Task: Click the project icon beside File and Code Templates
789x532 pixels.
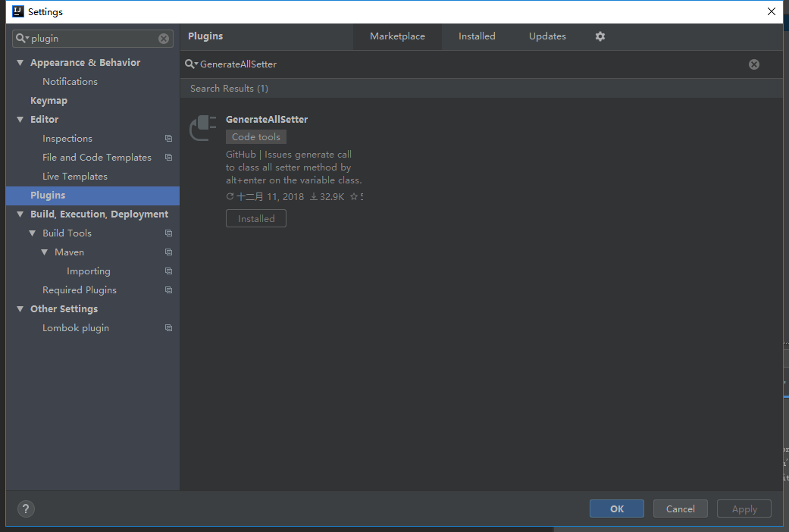Action: pyautogui.click(x=168, y=158)
